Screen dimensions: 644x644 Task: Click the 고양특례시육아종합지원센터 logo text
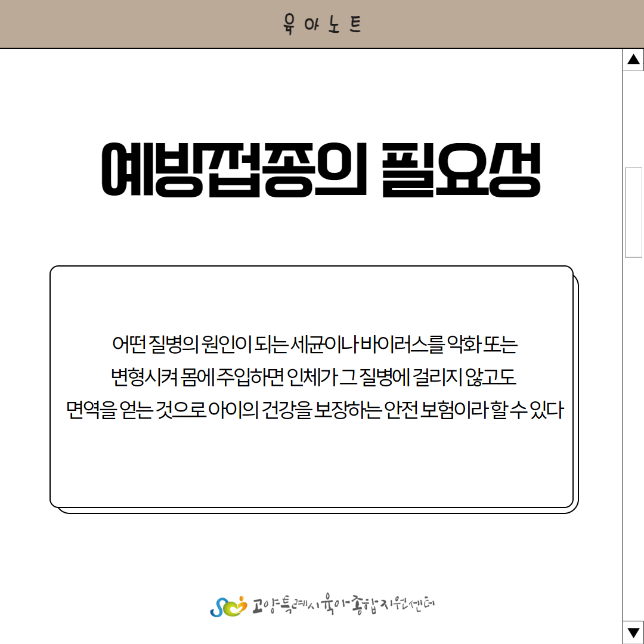tap(343, 603)
